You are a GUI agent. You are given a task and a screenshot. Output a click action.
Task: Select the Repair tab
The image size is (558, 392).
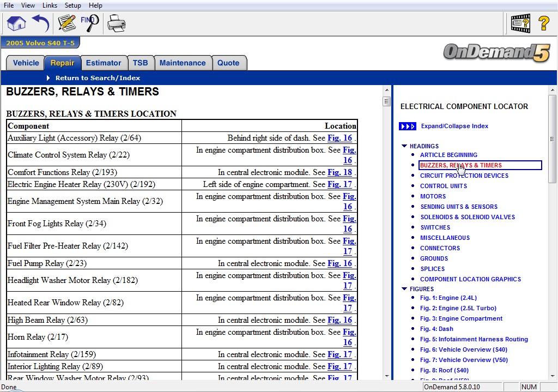(62, 63)
